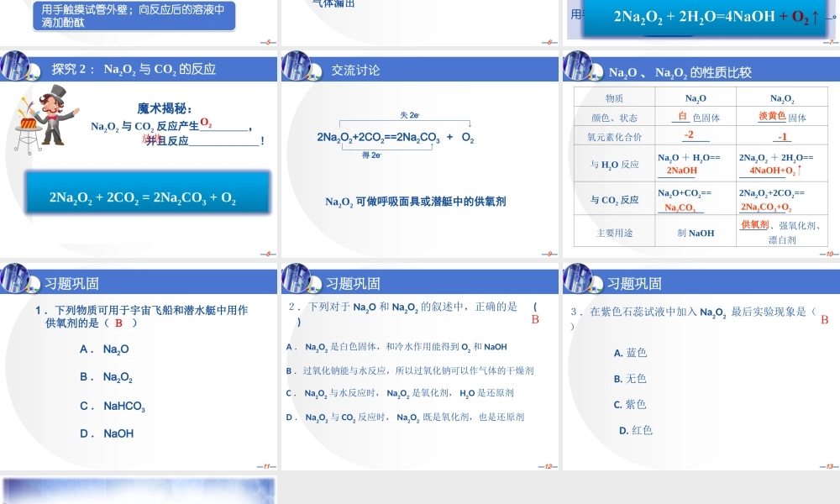Click option A. Na₂O in question 1
The width and height of the screenshot is (840, 504).
tap(104, 349)
